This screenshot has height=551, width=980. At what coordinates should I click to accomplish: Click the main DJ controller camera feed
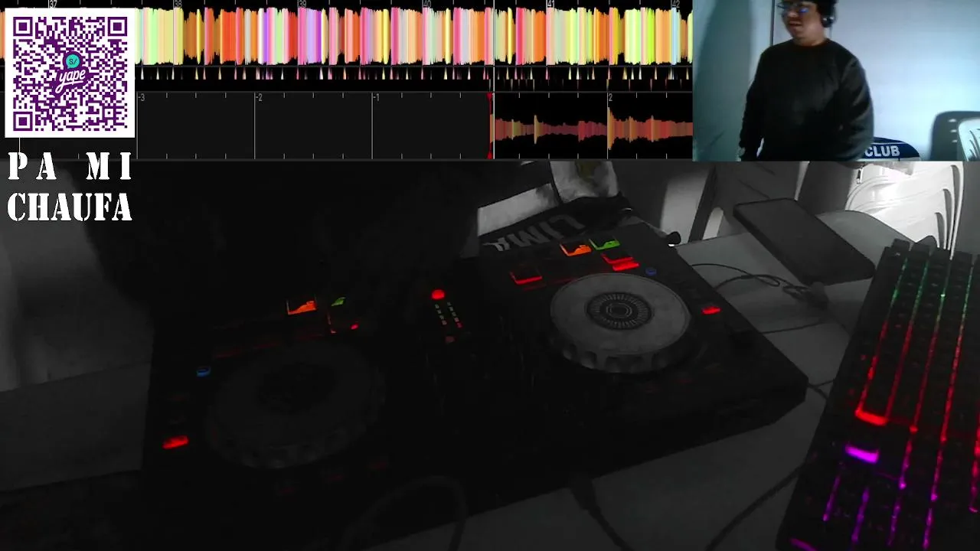pyautogui.click(x=490, y=356)
